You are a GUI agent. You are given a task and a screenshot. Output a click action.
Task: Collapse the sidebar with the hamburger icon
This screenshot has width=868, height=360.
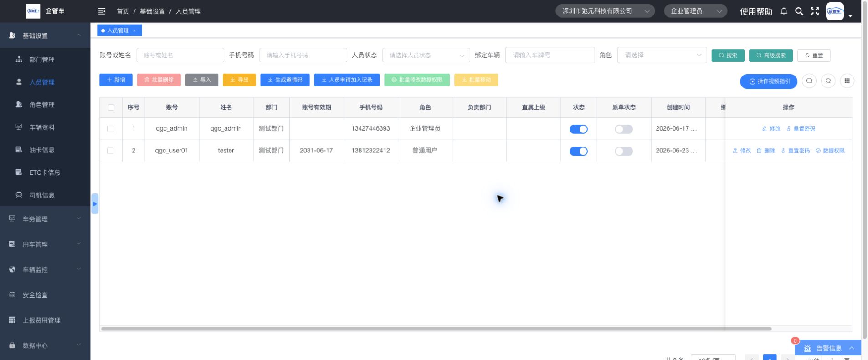click(102, 11)
